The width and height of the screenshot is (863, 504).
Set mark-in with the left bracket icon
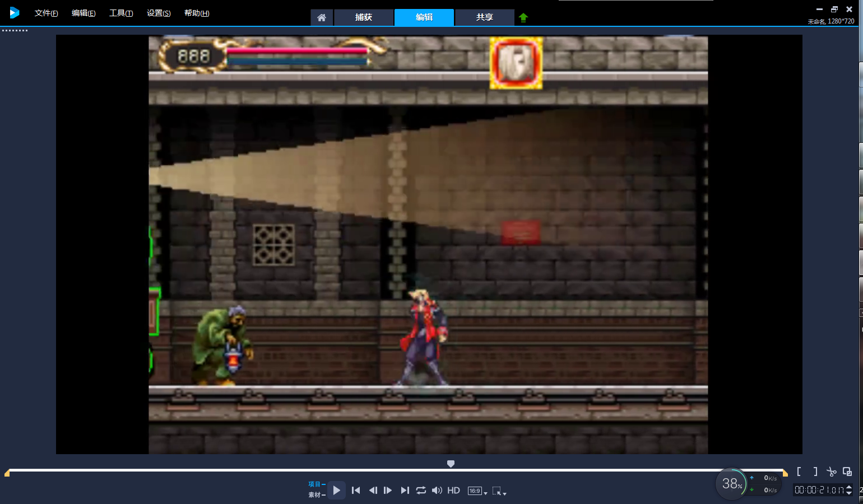click(x=799, y=472)
